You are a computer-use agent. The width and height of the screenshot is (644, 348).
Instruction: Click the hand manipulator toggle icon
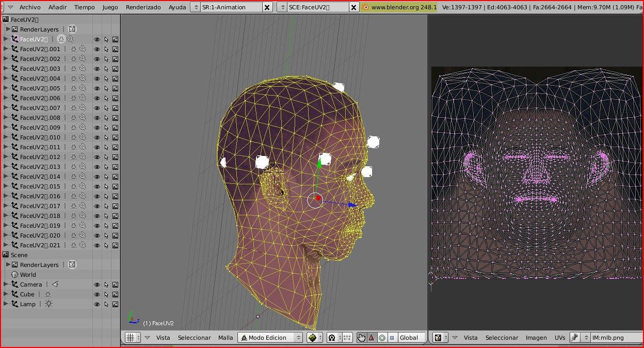[x=361, y=338]
